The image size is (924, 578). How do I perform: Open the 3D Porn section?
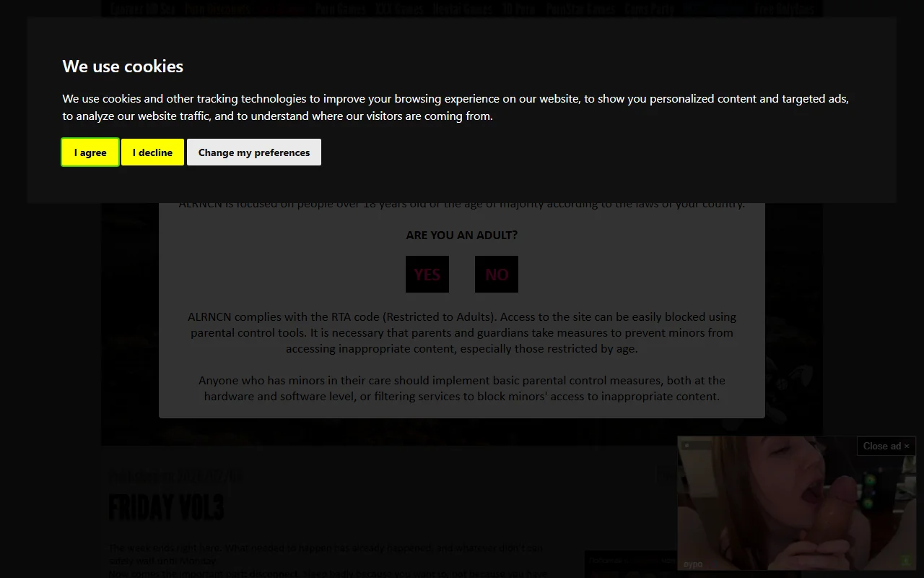[x=518, y=9]
